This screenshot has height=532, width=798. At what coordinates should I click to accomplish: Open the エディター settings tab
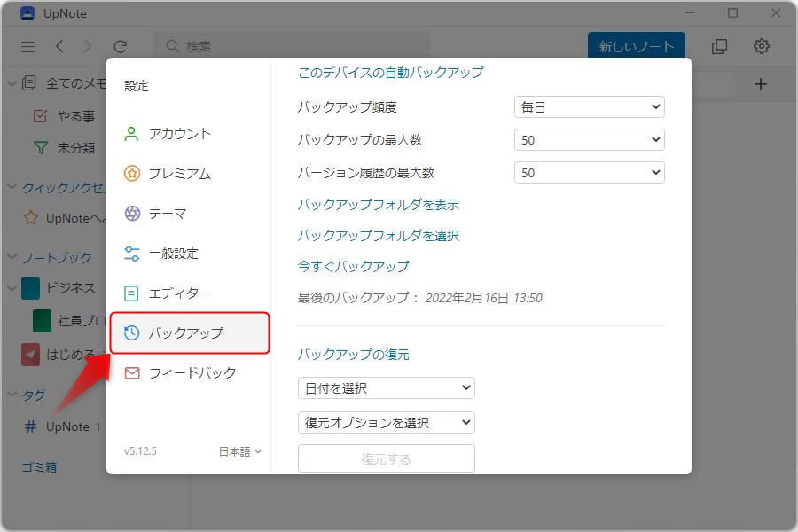(190, 293)
